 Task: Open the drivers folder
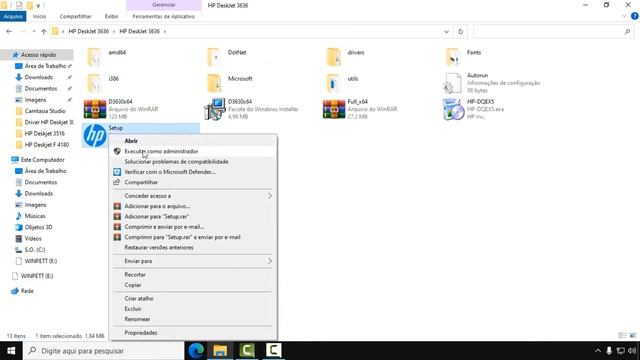[x=333, y=56]
